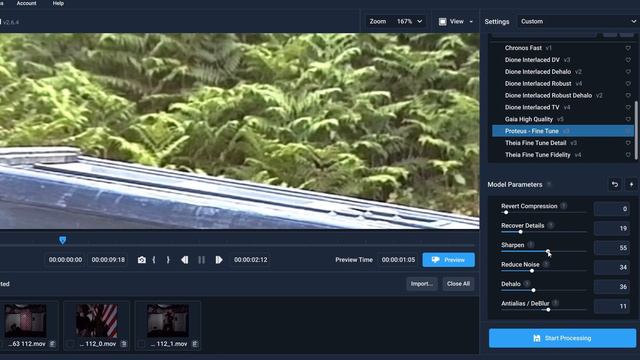Delete the 112_1.mov clip via trash icon
This screenshot has height=360, width=640.
tap(195, 344)
